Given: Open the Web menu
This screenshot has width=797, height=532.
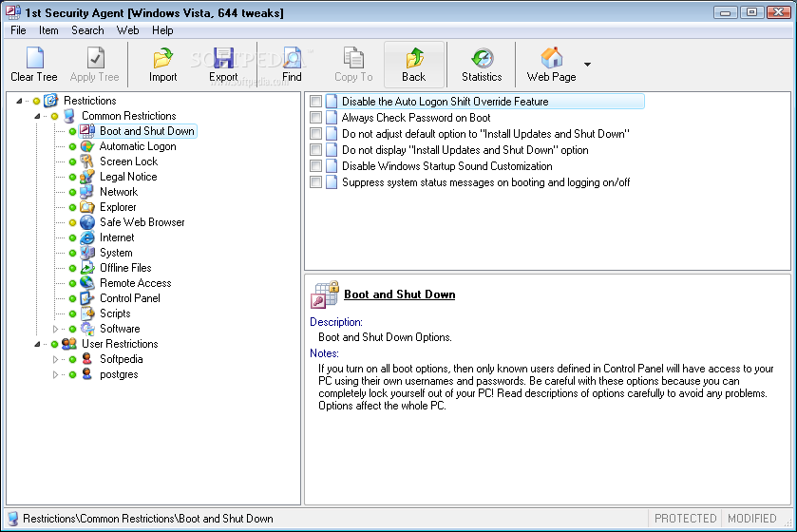Looking at the screenshot, I should tap(127, 30).
